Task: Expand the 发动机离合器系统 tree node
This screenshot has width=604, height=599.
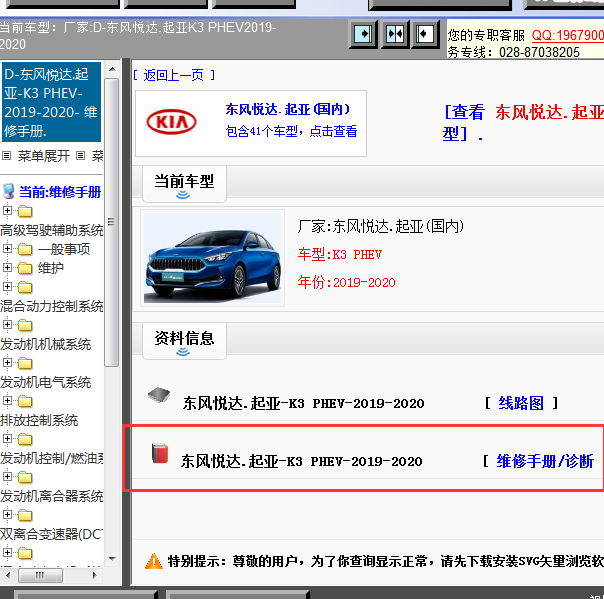Action: (7, 477)
